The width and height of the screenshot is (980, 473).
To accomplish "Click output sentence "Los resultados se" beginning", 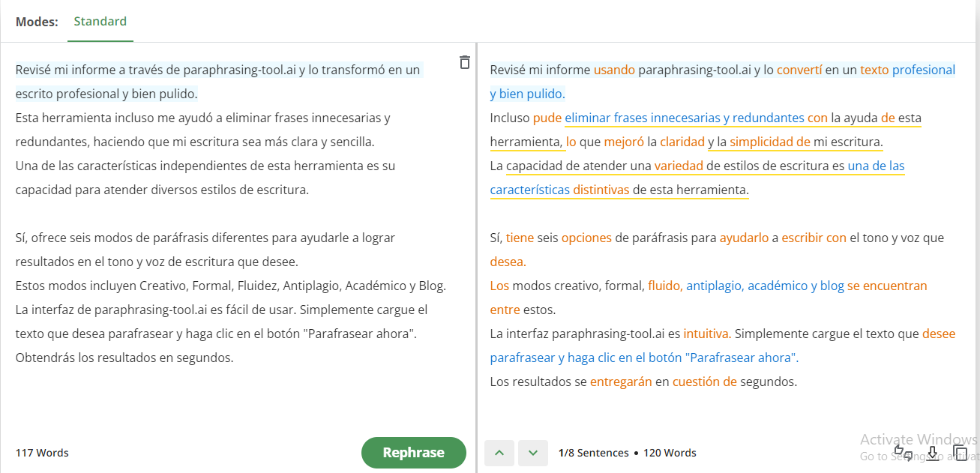I will point(538,382).
